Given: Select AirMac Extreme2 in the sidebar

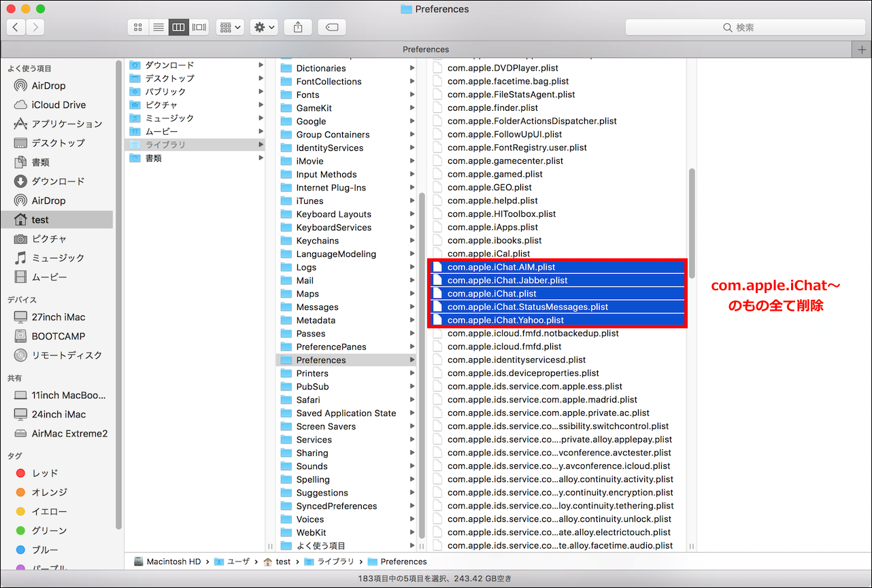Looking at the screenshot, I should coord(58,434).
